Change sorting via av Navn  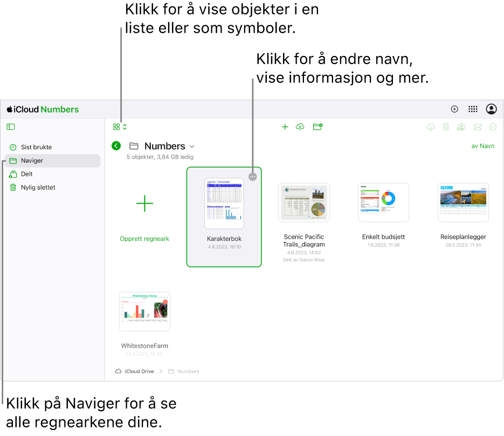tap(483, 146)
